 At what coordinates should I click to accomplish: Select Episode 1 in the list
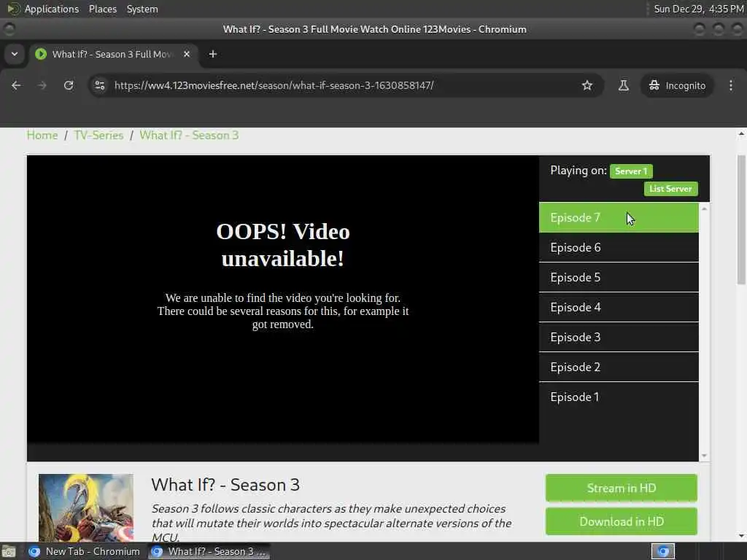[619, 397]
